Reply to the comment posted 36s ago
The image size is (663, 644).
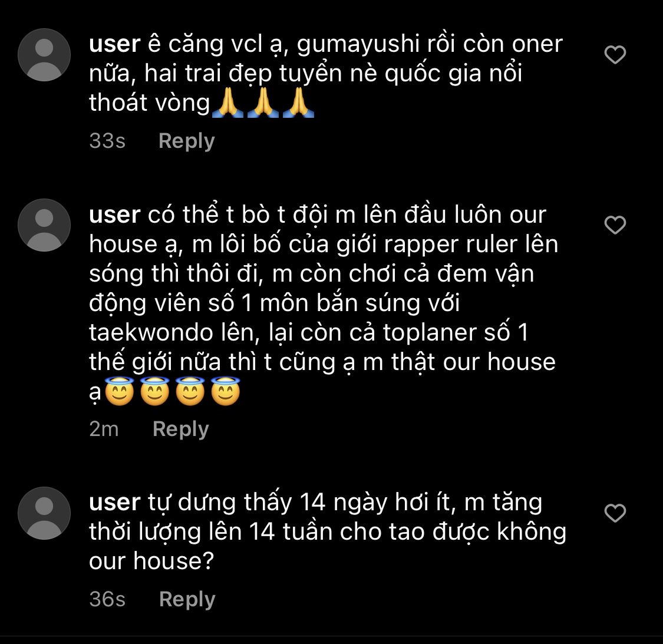click(x=187, y=599)
